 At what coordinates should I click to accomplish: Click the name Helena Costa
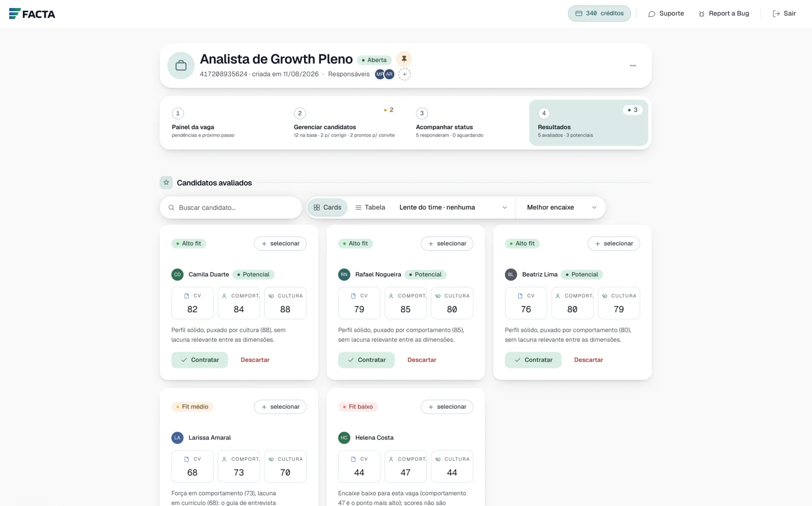point(375,438)
